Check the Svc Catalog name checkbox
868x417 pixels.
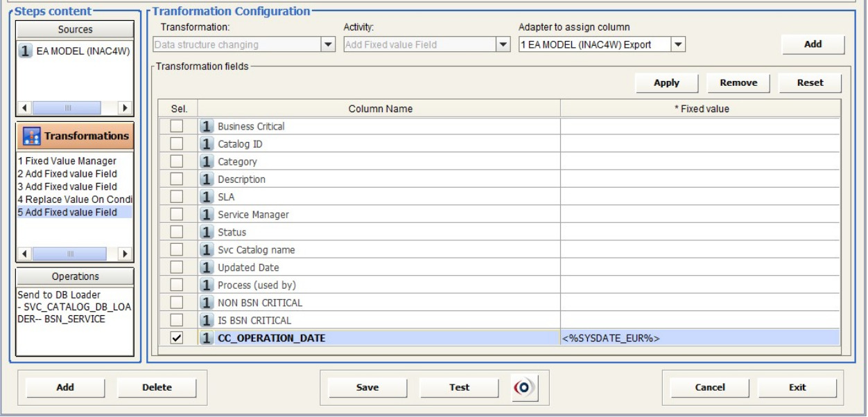tap(177, 250)
